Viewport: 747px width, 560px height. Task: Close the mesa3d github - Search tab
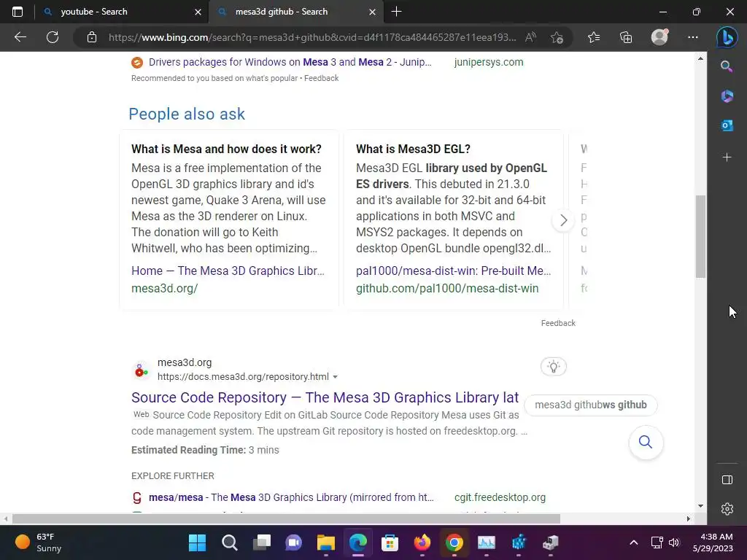[373, 12]
